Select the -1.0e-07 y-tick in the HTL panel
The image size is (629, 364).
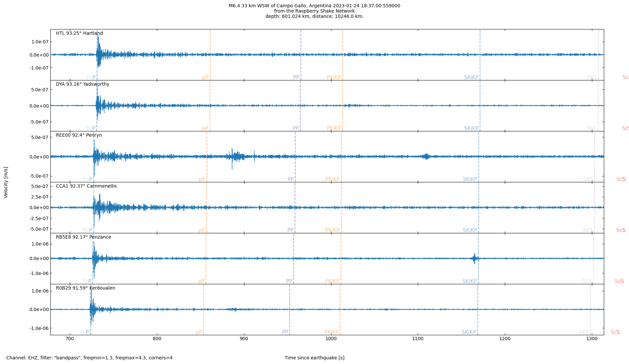(x=39, y=68)
